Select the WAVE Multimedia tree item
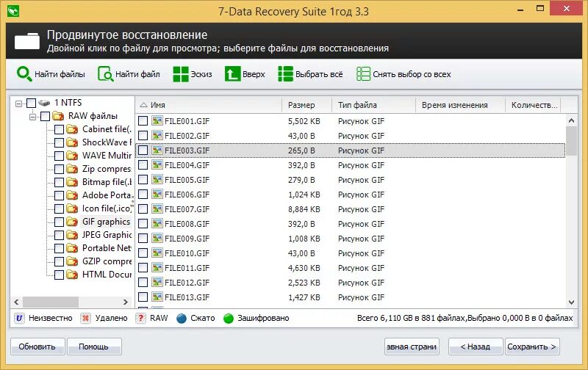Image resolution: width=588 pixels, height=370 pixels. click(x=107, y=156)
